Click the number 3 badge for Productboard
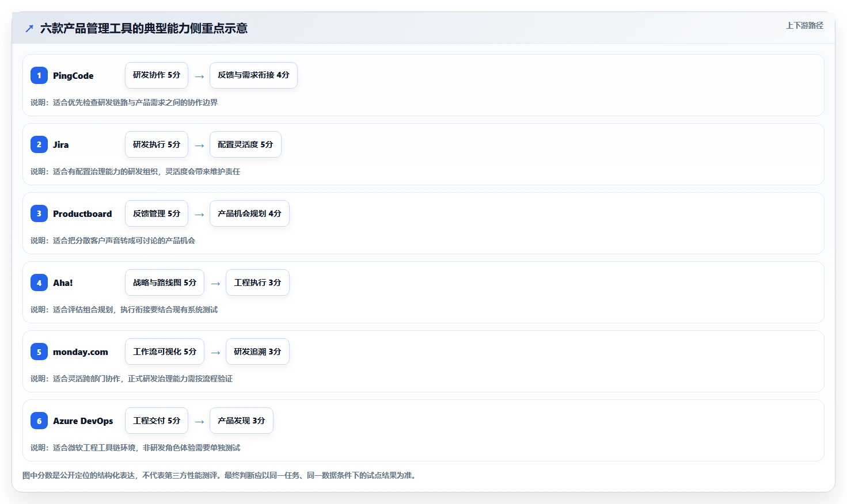This screenshot has height=504, width=847. click(x=39, y=213)
